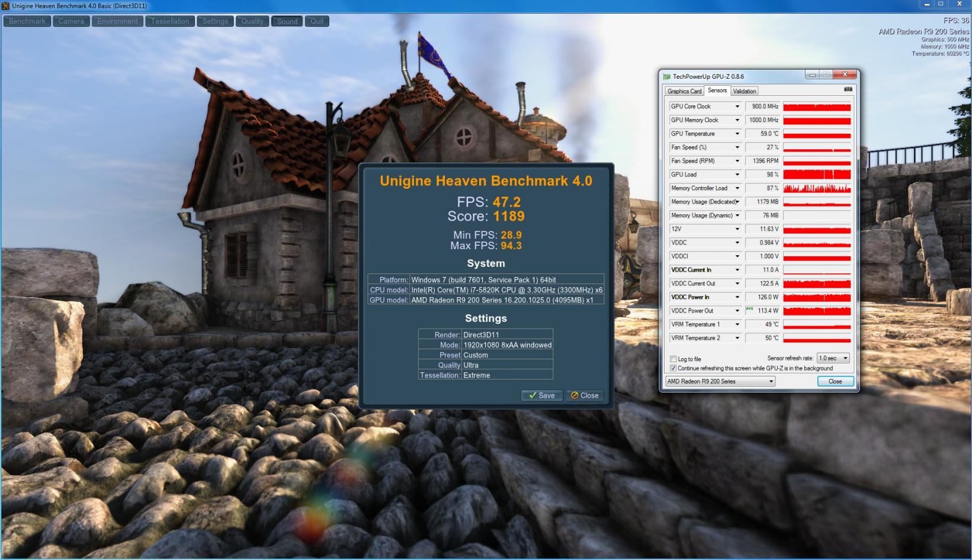Switch to the Graphics Card tab
The image size is (972, 560).
[x=684, y=91]
